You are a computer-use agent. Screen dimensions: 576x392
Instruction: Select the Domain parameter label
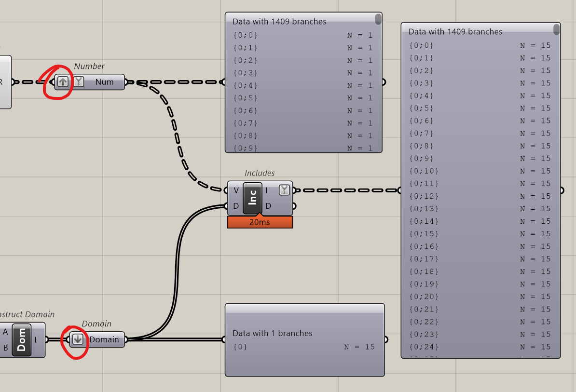(104, 339)
